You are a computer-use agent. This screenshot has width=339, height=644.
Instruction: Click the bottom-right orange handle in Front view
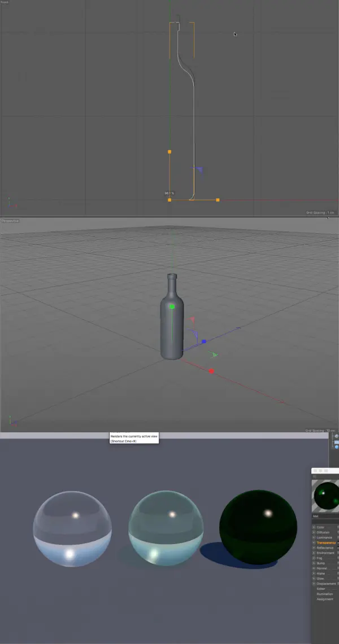(x=218, y=200)
